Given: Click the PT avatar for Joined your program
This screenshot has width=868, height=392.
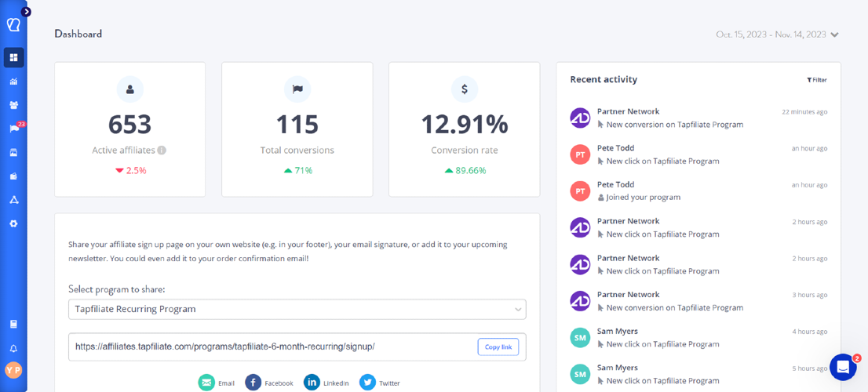Looking at the screenshot, I should (x=580, y=191).
